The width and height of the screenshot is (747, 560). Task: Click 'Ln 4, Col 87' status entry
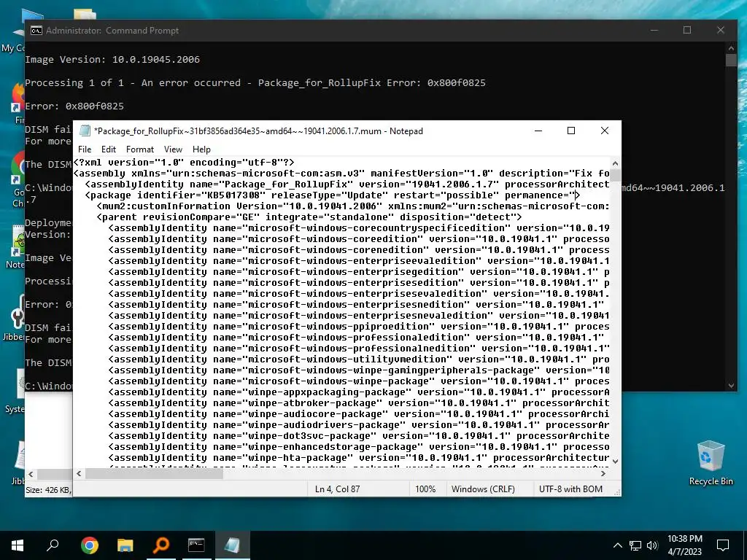337,489
